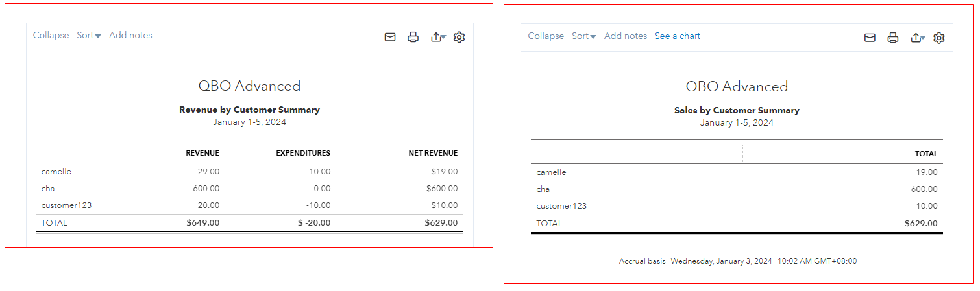The height and width of the screenshot is (291, 980).
Task: Open the settings gear in the Sales report
Action: tap(939, 38)
